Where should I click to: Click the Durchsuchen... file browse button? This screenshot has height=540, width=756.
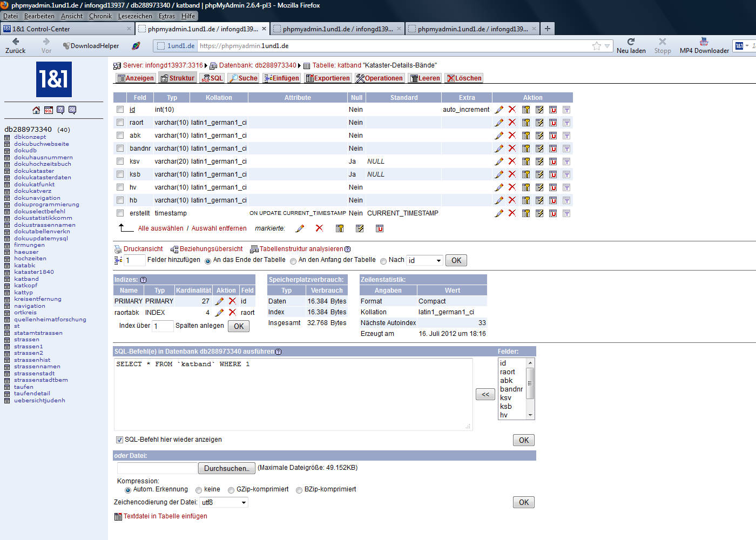coord(226,468)
